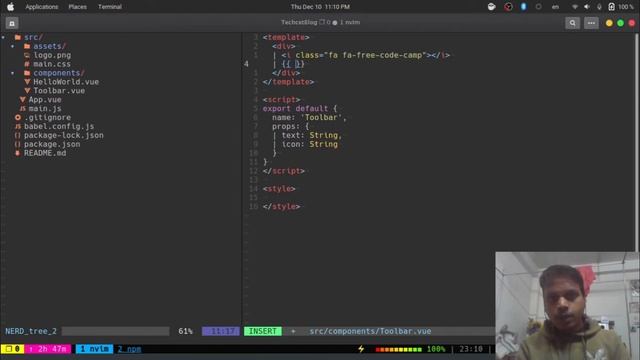Screen dimensions: 640x360
Task: Open .gitignore in the file tree
Action: pos(47,118)
